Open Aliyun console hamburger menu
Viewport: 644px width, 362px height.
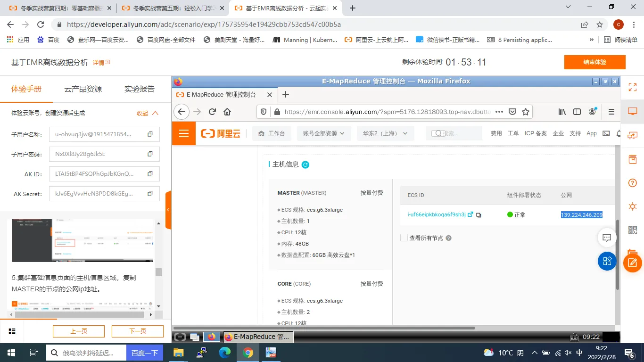click(x=184, y=133)
